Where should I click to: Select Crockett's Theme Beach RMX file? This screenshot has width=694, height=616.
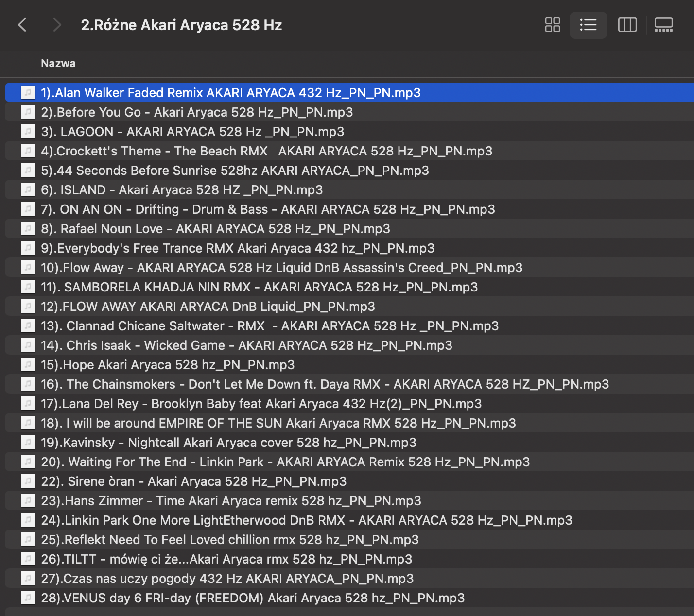[x=266, y=151]
